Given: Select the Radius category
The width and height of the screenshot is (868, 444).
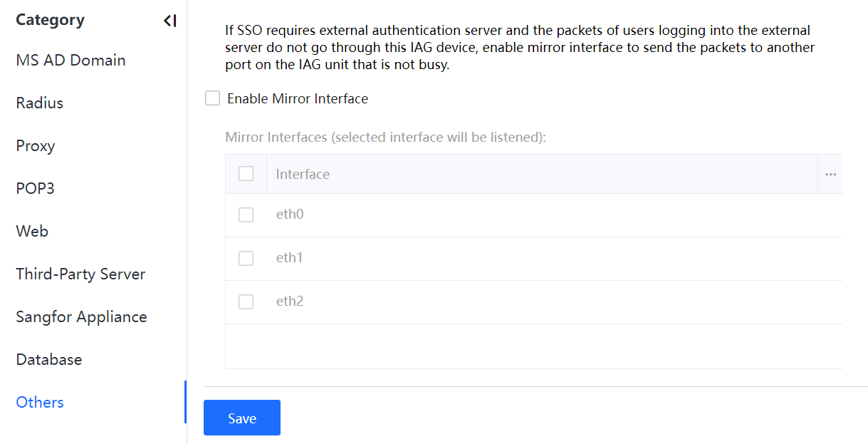Looking at the screenshot, I should click(x=40, y=103).
